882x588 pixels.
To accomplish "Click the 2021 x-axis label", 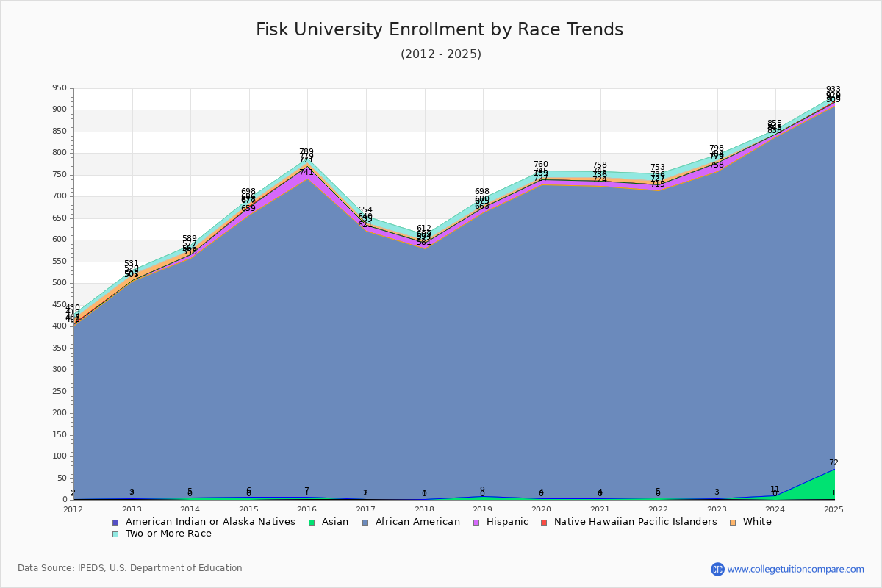I will 600,509.
